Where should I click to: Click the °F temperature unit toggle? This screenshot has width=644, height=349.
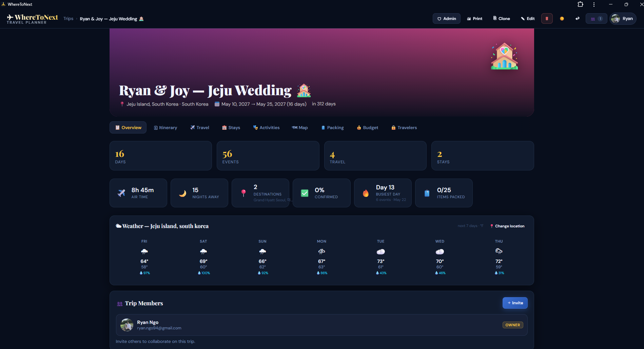(482, 226)
